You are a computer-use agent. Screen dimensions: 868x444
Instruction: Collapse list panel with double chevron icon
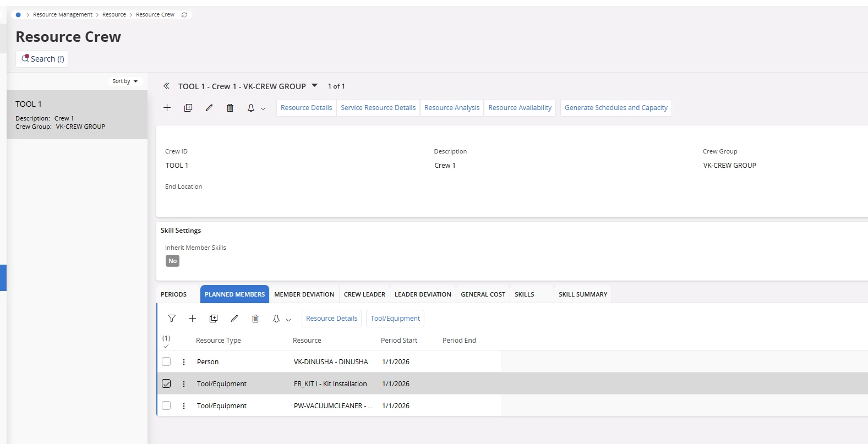[166, 86]
